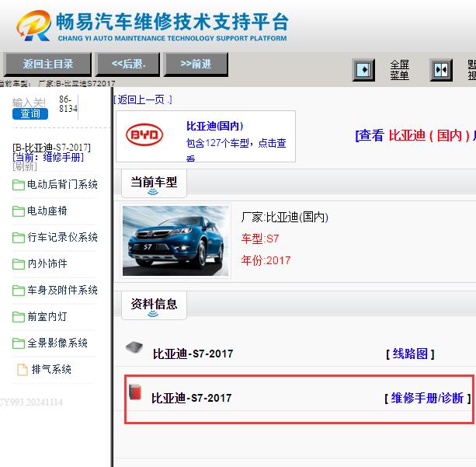
Task: Open the 车身及附件系统 folder
Action: (62, 290)
